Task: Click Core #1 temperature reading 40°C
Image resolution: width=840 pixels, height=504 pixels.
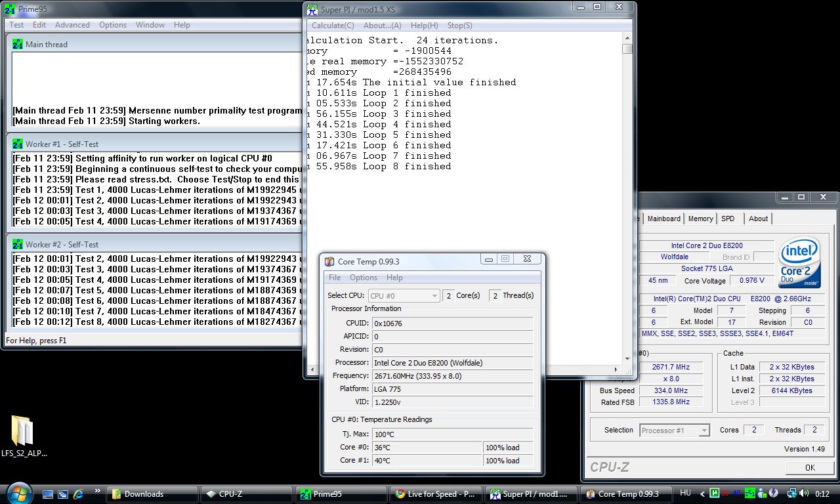Action: (x=427, y=461)
